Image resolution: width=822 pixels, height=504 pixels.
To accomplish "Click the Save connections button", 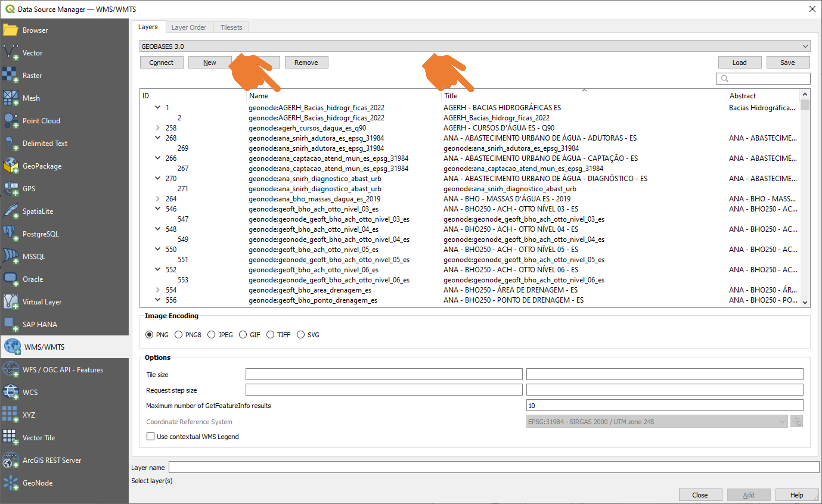I will pos(788,62).
